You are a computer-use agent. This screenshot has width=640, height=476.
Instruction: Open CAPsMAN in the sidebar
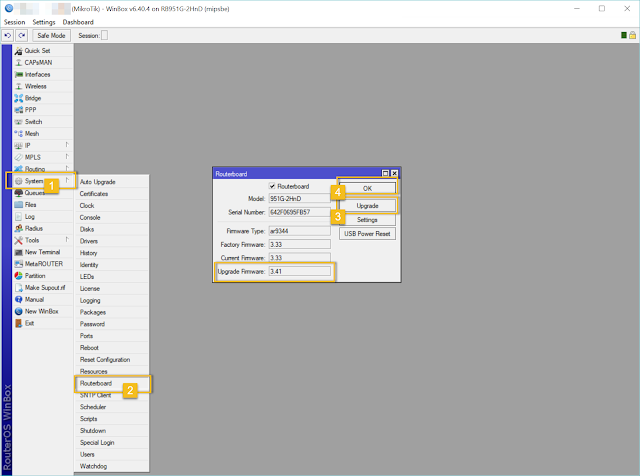coord(43,62)
